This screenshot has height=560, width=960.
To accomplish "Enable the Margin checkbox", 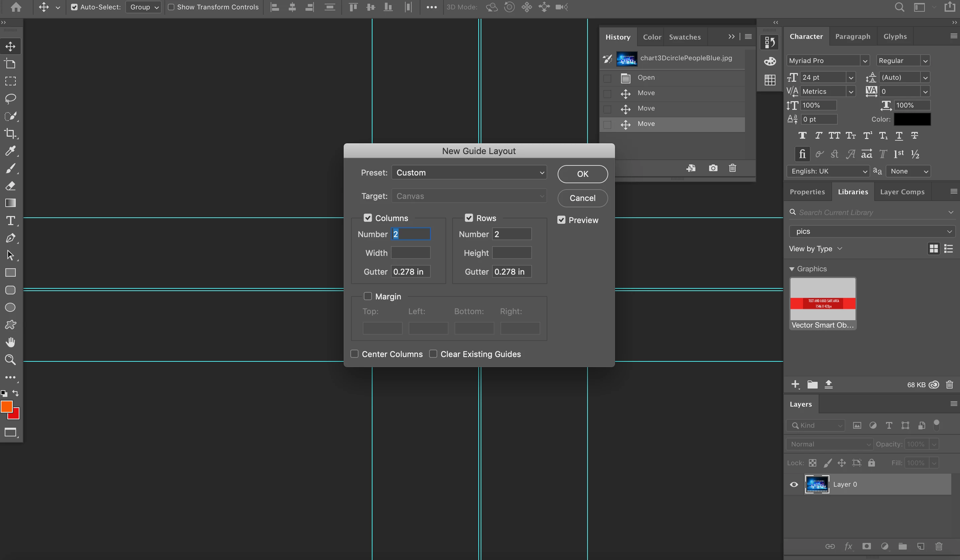I will [367, 296].
